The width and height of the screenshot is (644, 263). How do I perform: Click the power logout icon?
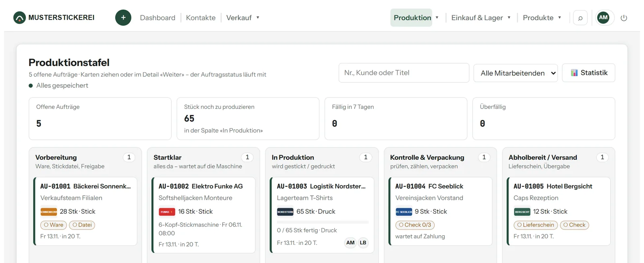coord(624,18)
